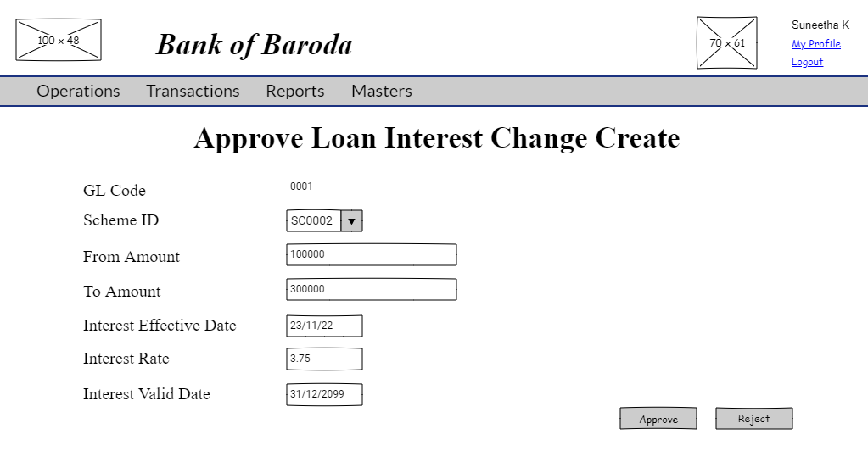Open the Masters menu
This screenshot has width=868, height=462.
pyautogui.click(x=381, y=91)
